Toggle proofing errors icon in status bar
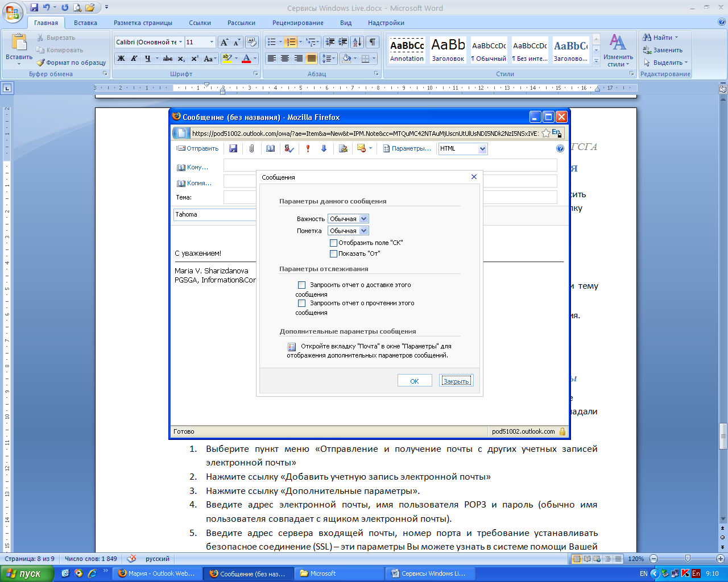Screen dimensions: 728x582 click(131, 559)
